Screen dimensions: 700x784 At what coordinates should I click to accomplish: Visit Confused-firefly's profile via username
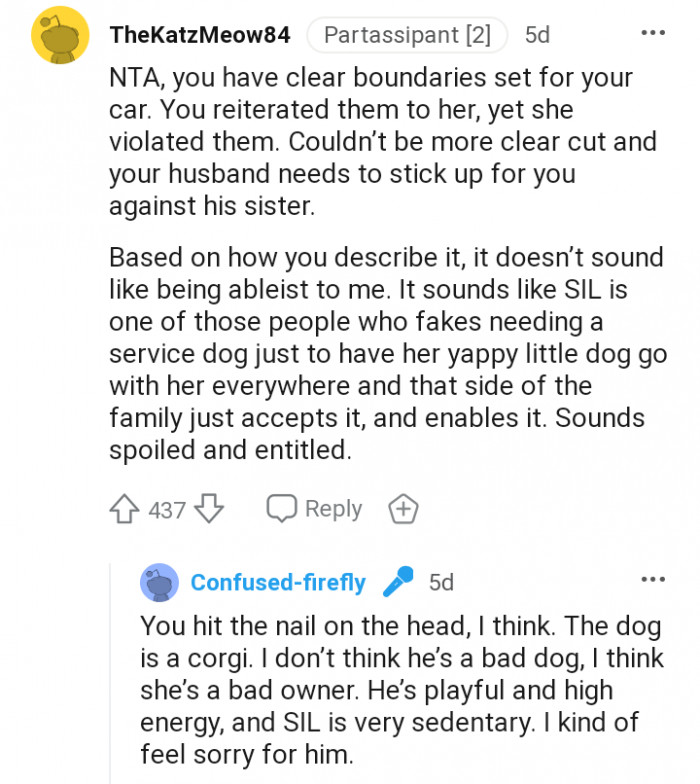(x=278, y=582)
